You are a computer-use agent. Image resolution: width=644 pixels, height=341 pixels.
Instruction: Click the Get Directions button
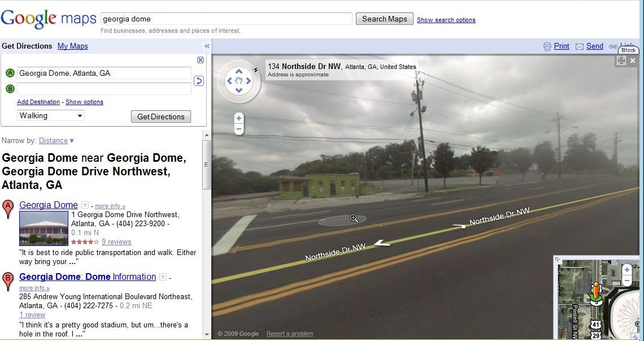(161, 116)
